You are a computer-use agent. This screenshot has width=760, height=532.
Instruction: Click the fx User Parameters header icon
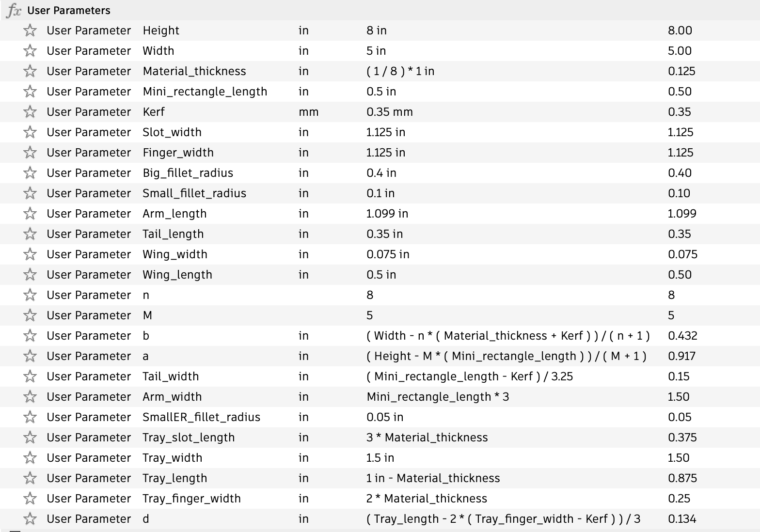pos(14,11)
